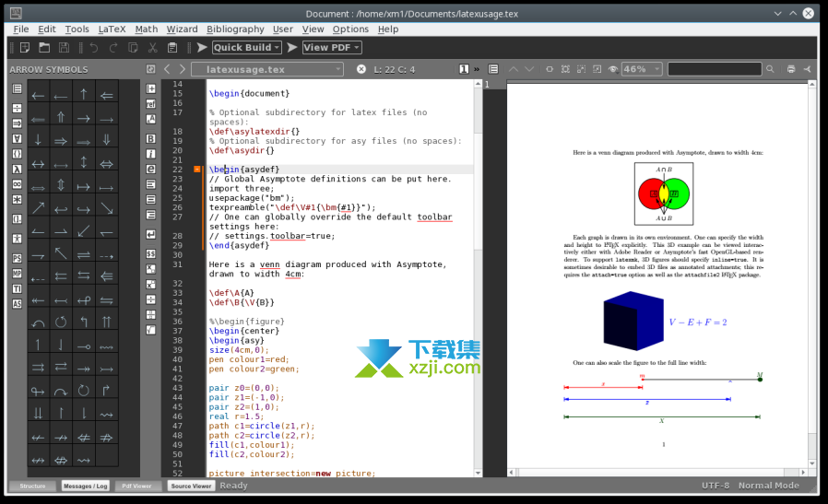Open the View PDF command dropdown

pos(332,48)
